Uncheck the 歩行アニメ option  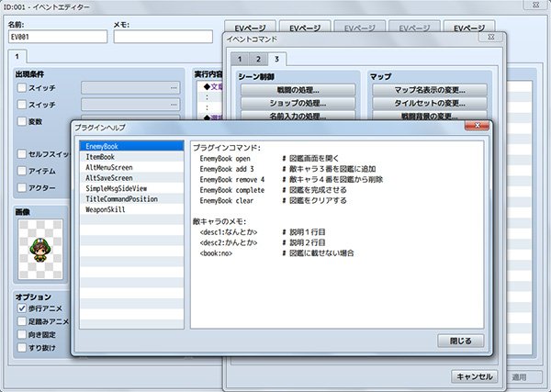click(22, 308)
